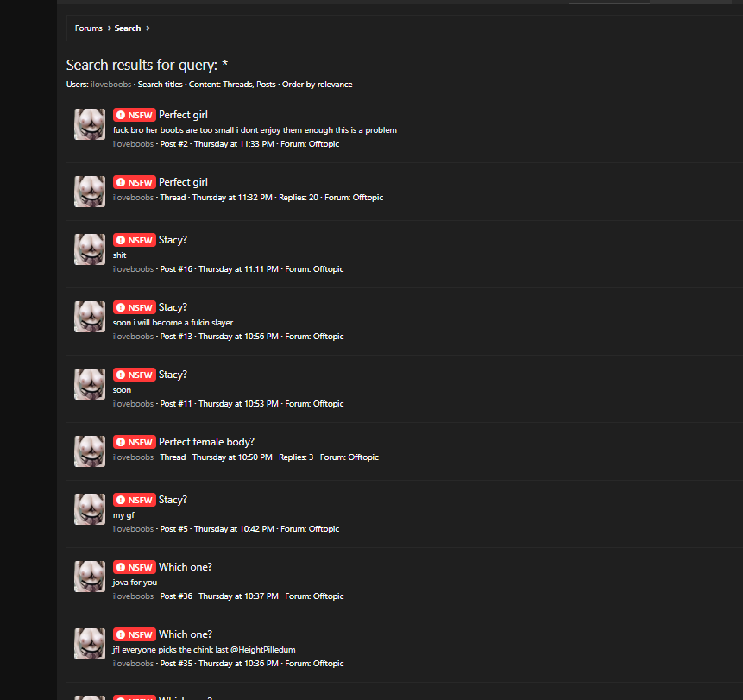Click the NSFW badge on Stacy? post #11
743x700 pixels.
135,375
